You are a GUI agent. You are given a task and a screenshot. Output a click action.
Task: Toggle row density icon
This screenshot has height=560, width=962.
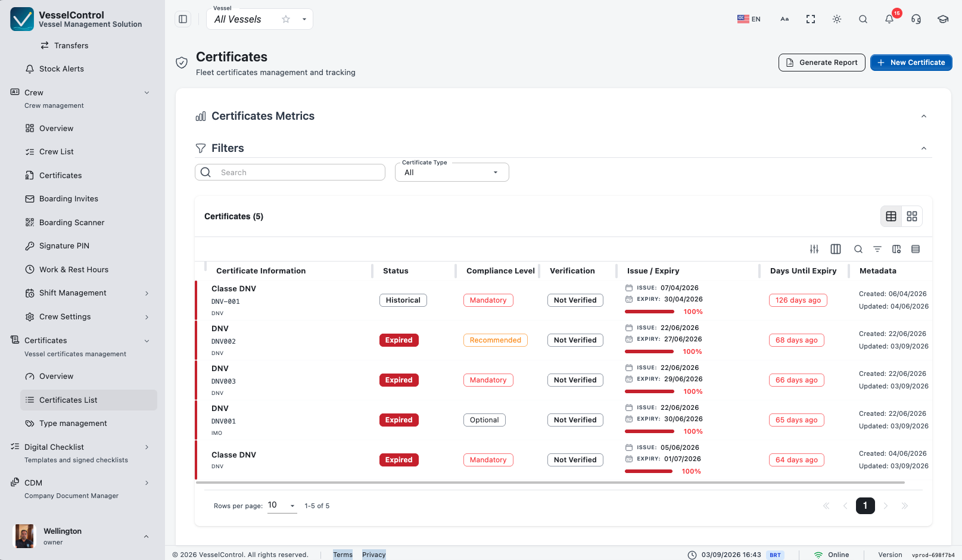point(916,249)
